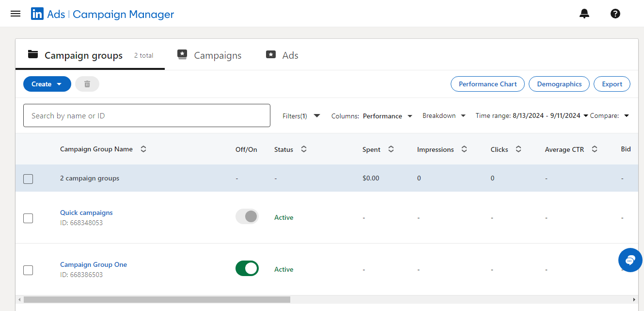Click the horizontal scrollbar thumb
The width and height of the screenshot is (644, 311).
(x=157, y=299)
